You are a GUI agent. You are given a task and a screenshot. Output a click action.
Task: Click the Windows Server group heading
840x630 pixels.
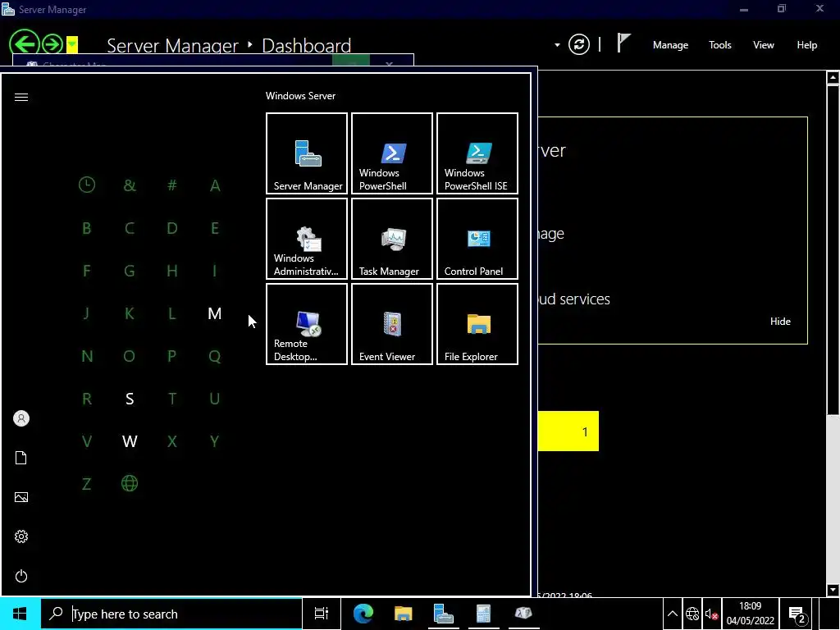tap(300, 96)
